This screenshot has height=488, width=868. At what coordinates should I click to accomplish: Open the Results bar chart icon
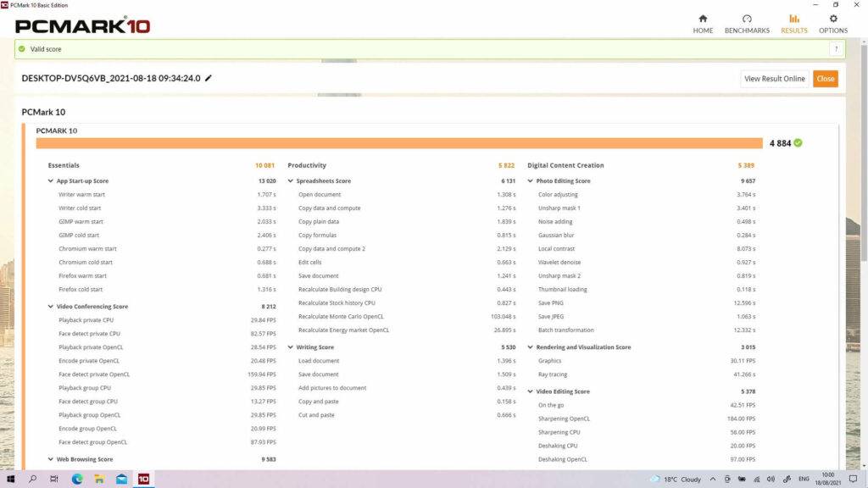click(793, 19)
